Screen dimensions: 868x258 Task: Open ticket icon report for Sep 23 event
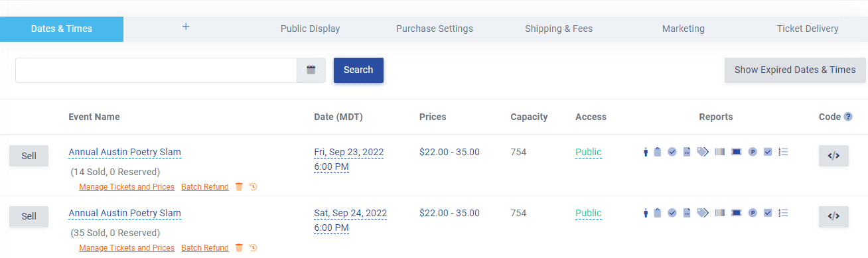(x=736, y=152)
